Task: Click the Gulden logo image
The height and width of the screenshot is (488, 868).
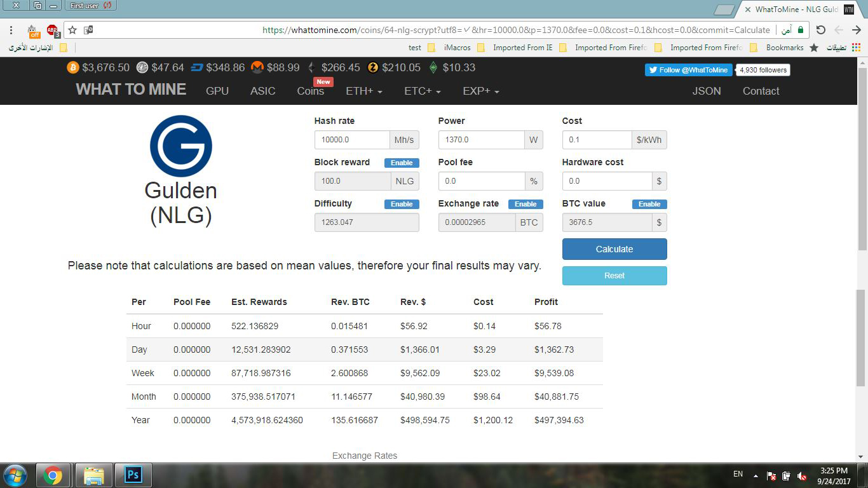Action: (x=181, y=146)
